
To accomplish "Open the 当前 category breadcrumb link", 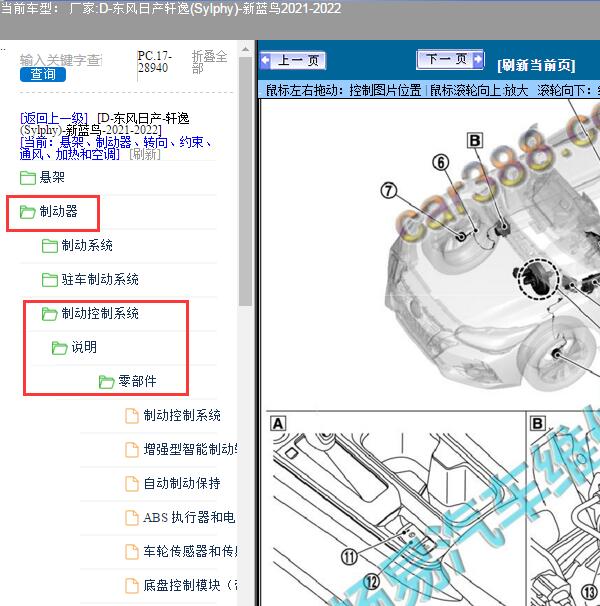I will (115, 148).
